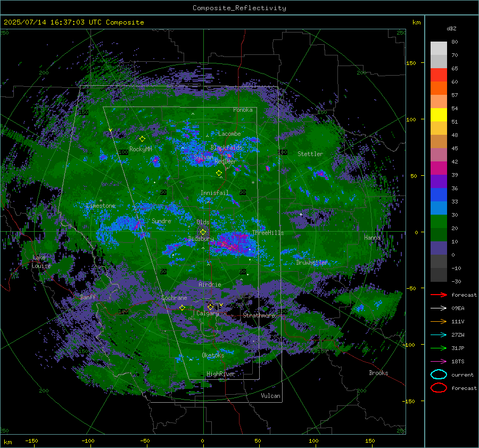Click the 100 tick on bottom axis
Viewport: 479px width, 448px height.
313,441
